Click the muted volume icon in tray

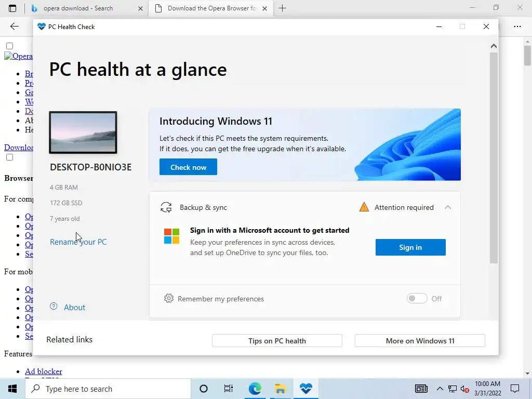pos(464,389)
